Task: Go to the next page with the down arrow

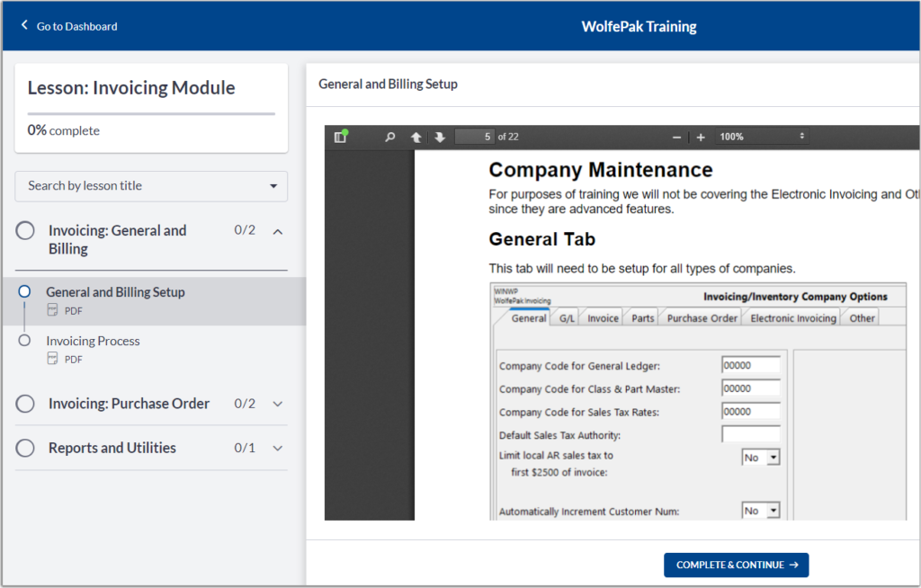Action: [x=440, y=136]
